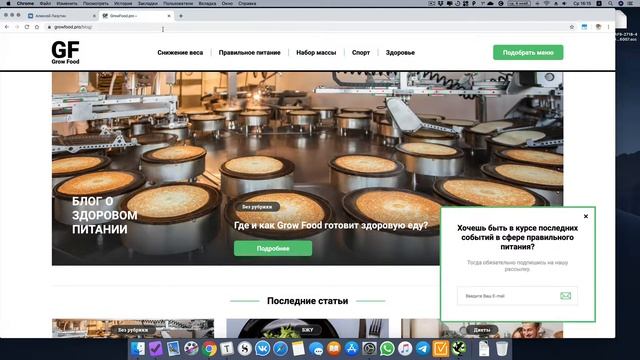The height and width of the screenshot is (360, 640).
Task: Switch to the first browser tab
Action: point(61,16)
